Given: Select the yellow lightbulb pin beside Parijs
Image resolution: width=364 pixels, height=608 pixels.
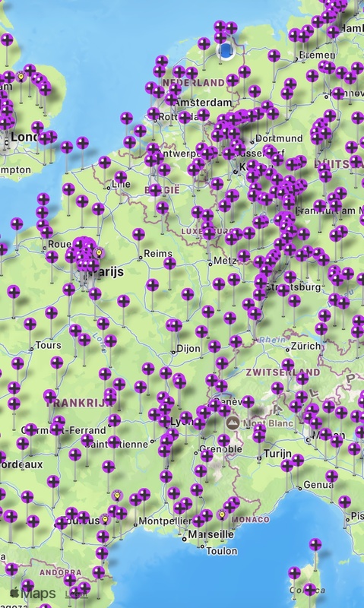Looking at the screenshot, I should [99, 253].
